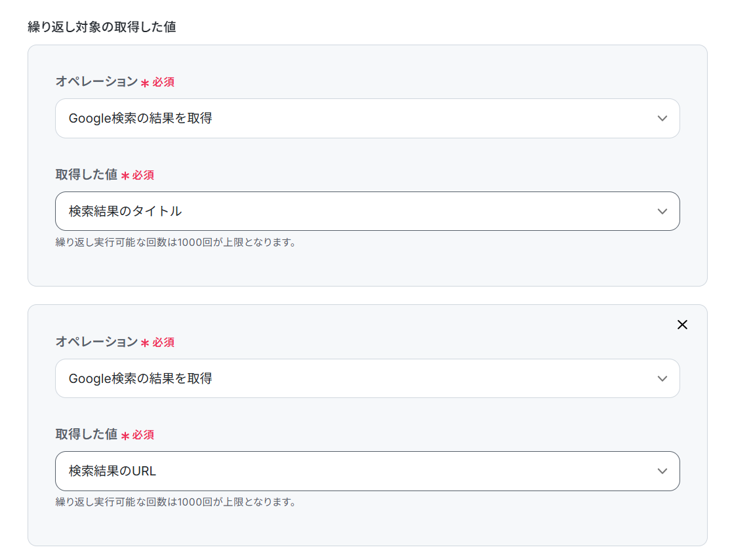Viewport: 730px width, 560px height.
Task: Expand chevron of operation dropdown above 検索結果のURL
Action: click(x=662, y=378)
